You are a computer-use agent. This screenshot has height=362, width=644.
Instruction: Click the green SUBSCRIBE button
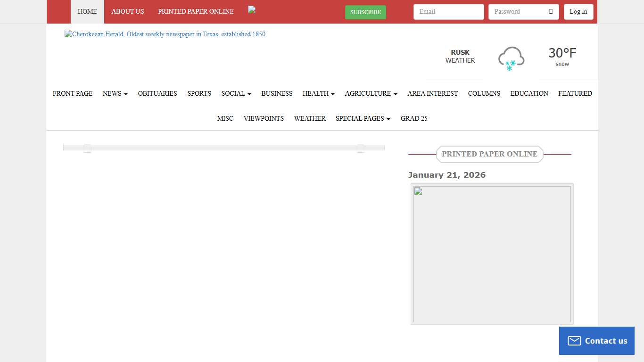(365, 12)
